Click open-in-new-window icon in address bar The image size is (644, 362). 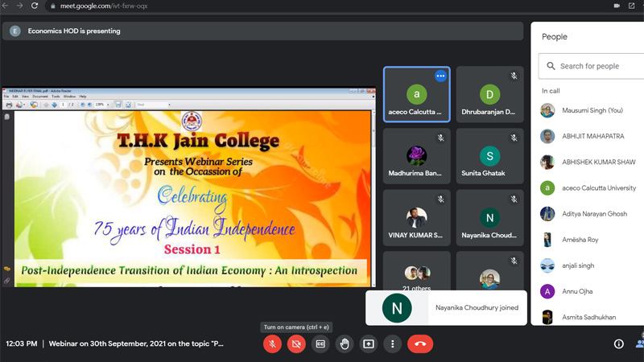coord(632,6)
